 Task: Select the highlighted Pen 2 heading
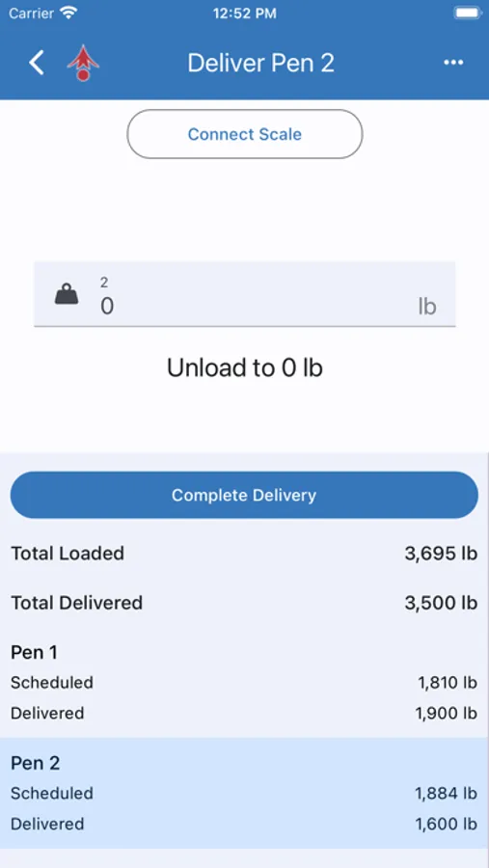35,764
